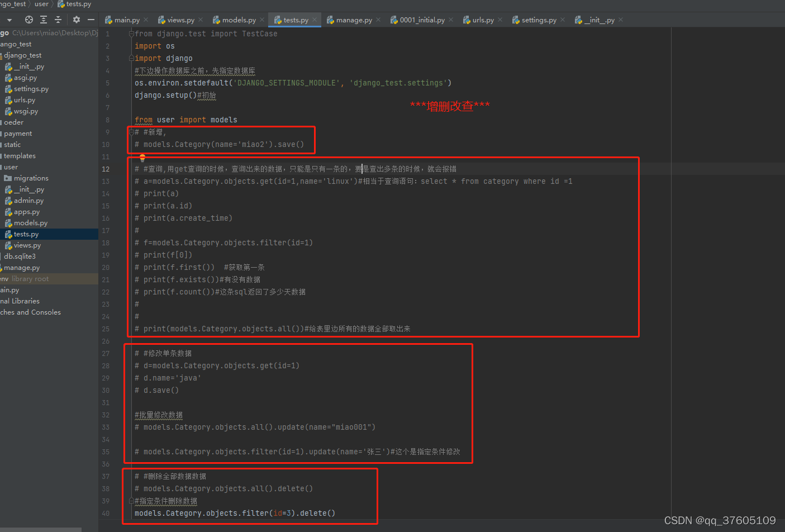The width and height of the screenshot is (785, 532).
Task: Click horizontal scrollbar of project panel
Action: 41,530
